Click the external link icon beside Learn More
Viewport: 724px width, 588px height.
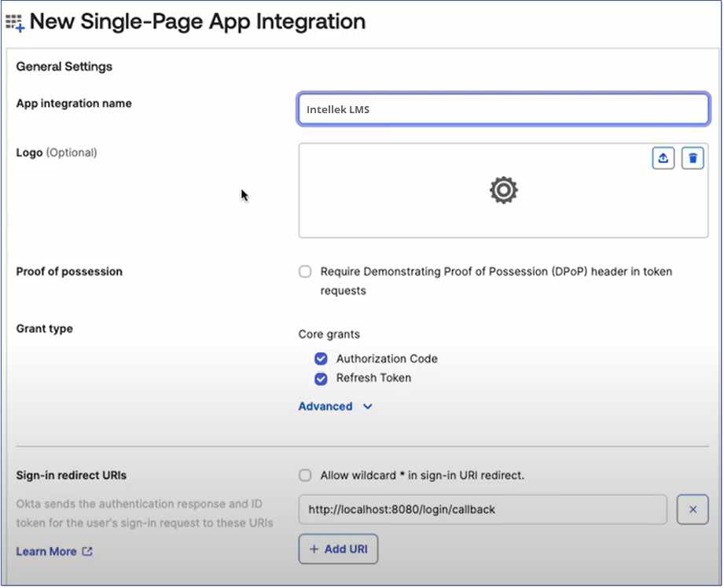[87, 552]
